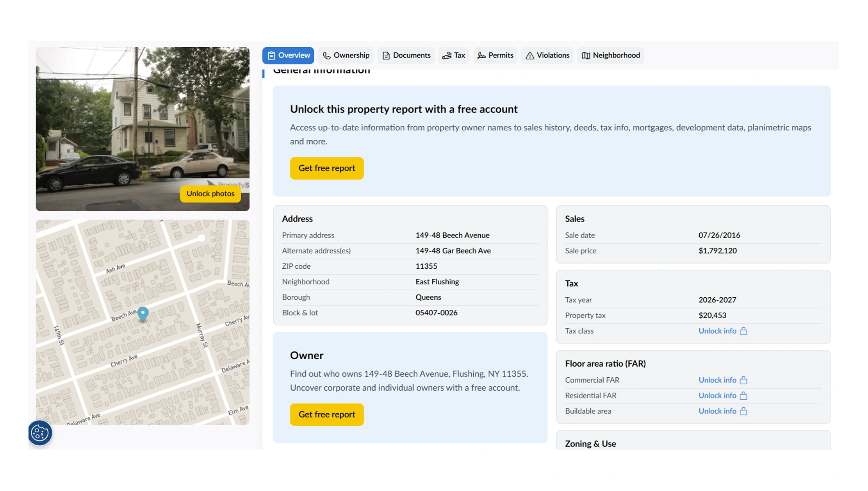Viewport: 868px width, 491px height.
Task: Click Get free report in Owner section
Action: pos(327,415)
